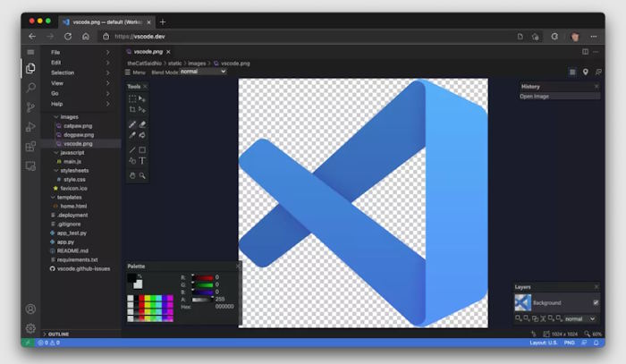Click PNG language mode in status bar

tap(570, 343)
